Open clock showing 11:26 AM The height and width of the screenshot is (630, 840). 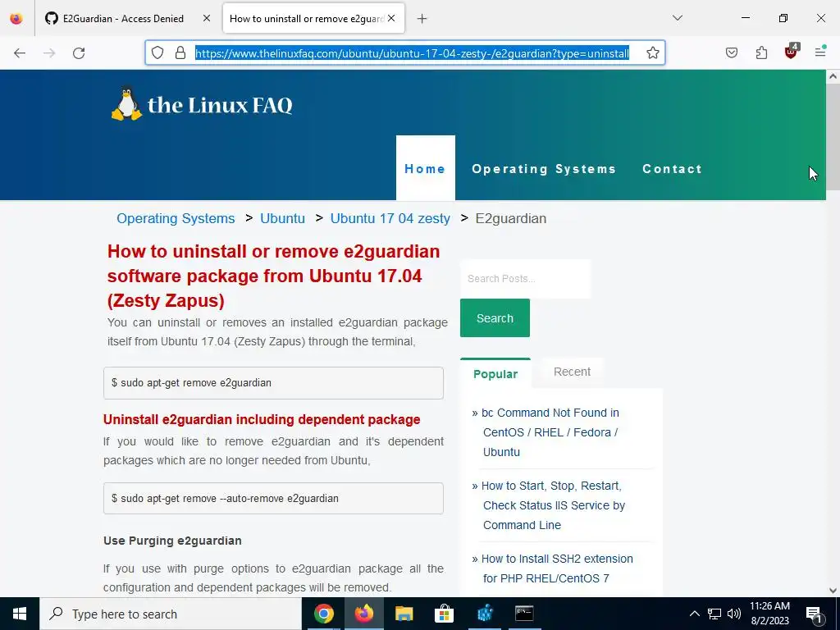[x=769, y=614]
